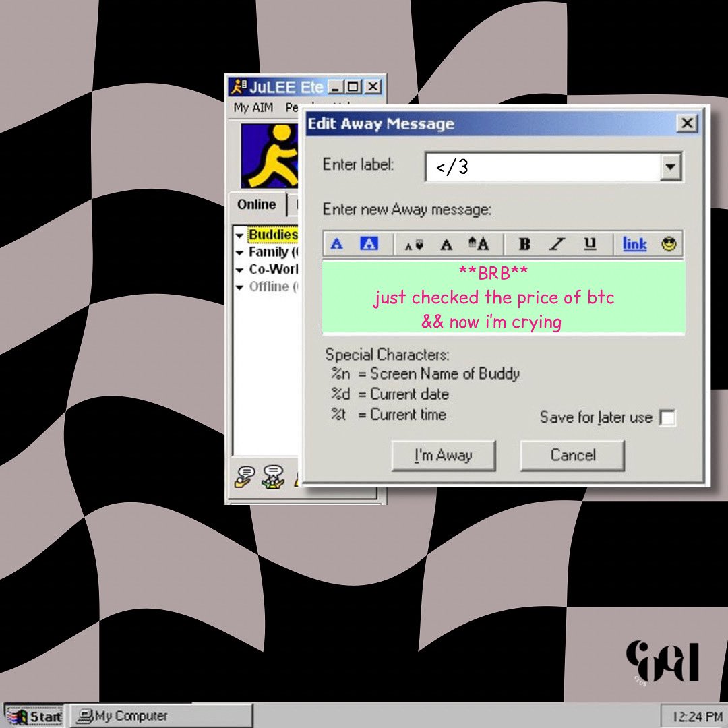Toggle bold formatting
This screenshot has height=728, width=728.
coord(524,244)
